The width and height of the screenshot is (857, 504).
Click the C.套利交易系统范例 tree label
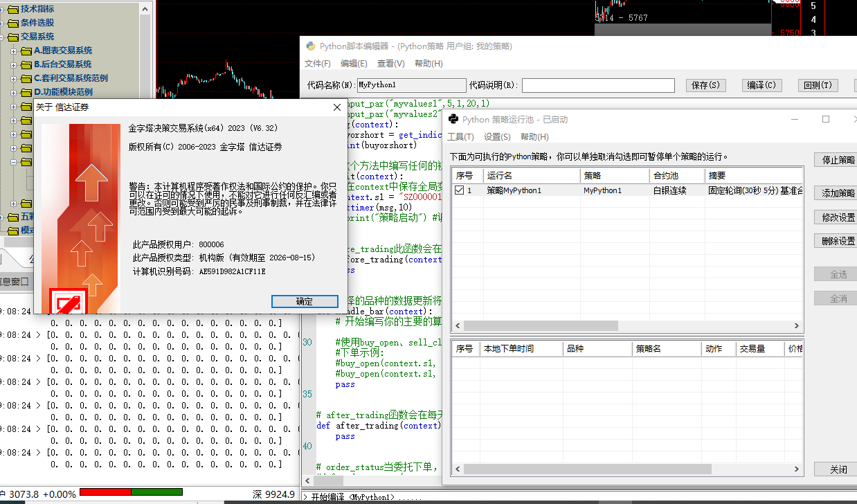71,78
